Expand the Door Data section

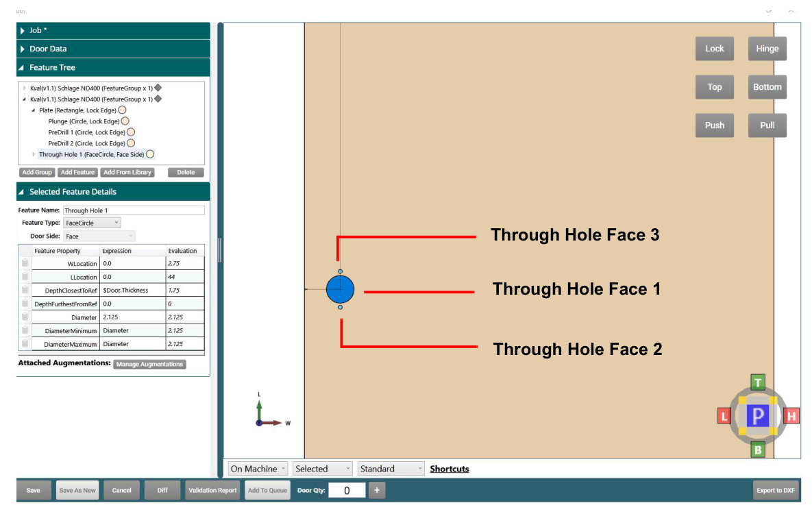22,49
